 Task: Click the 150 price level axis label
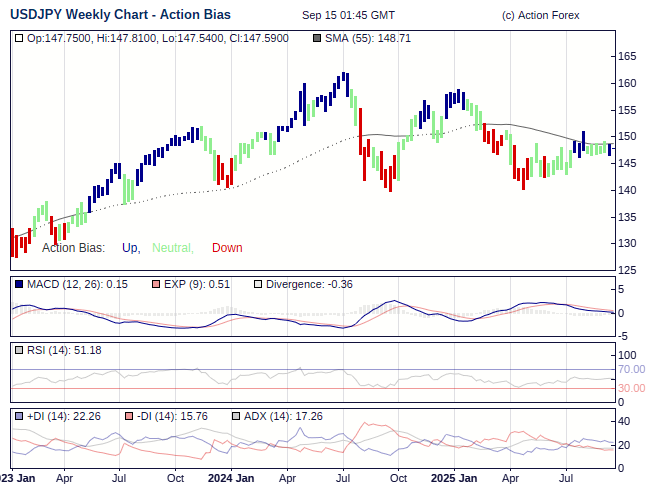coord(628,137)
